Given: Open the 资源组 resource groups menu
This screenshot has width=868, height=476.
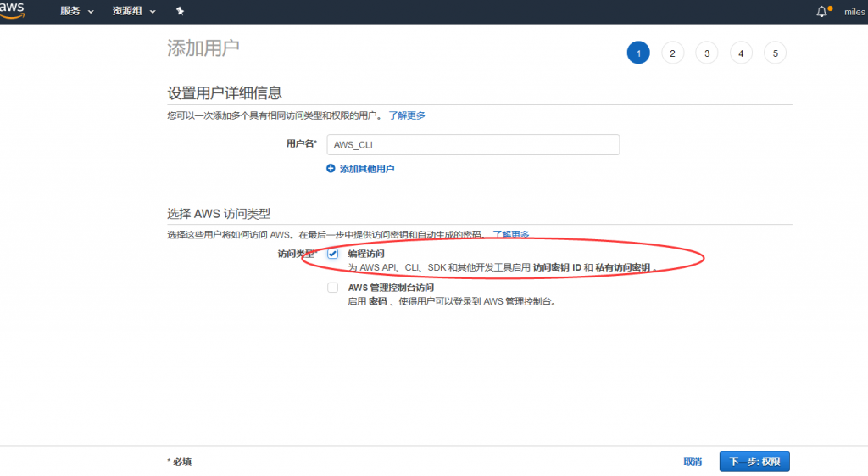Looking at the screenshot, I should point(134,11).
